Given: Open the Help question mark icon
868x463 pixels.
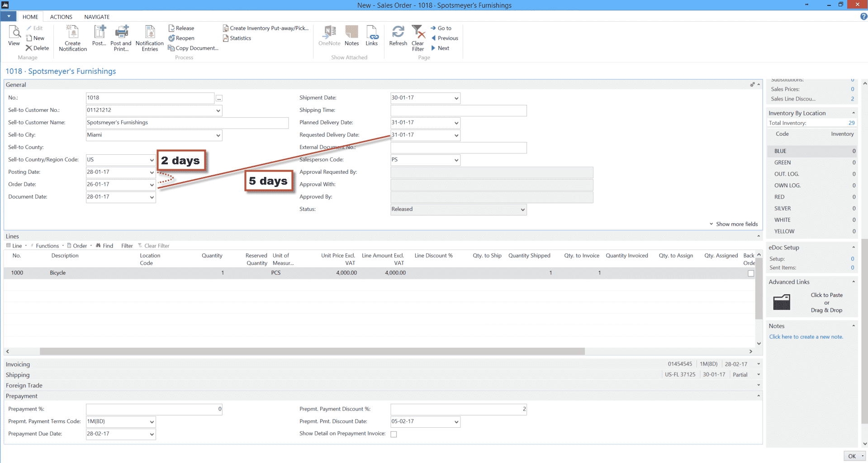Looking at the screenshot, I should click(863, 16).
